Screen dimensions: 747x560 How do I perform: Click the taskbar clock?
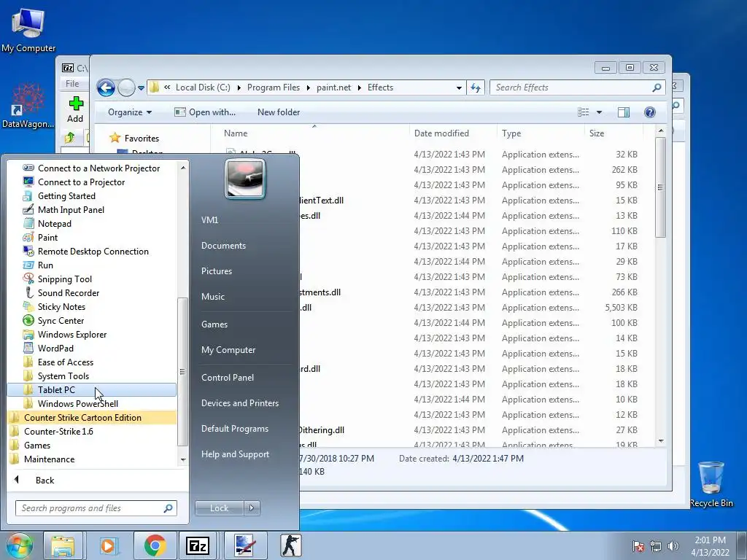pos(710,546)
